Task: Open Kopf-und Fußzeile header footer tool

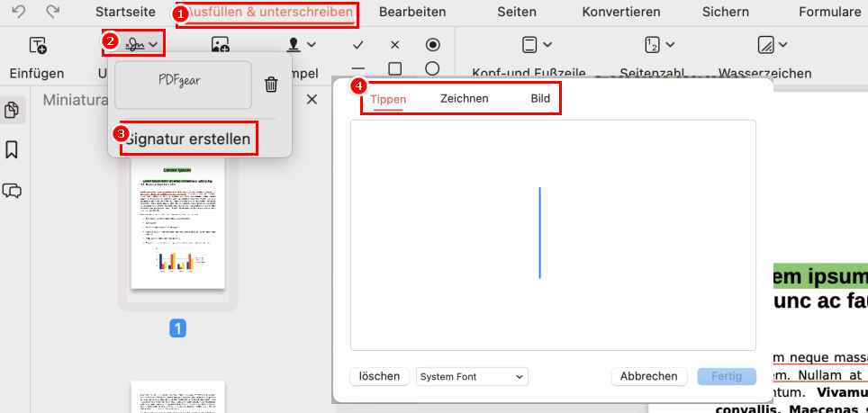Action: pyautogui.click(x=529, y=45)
